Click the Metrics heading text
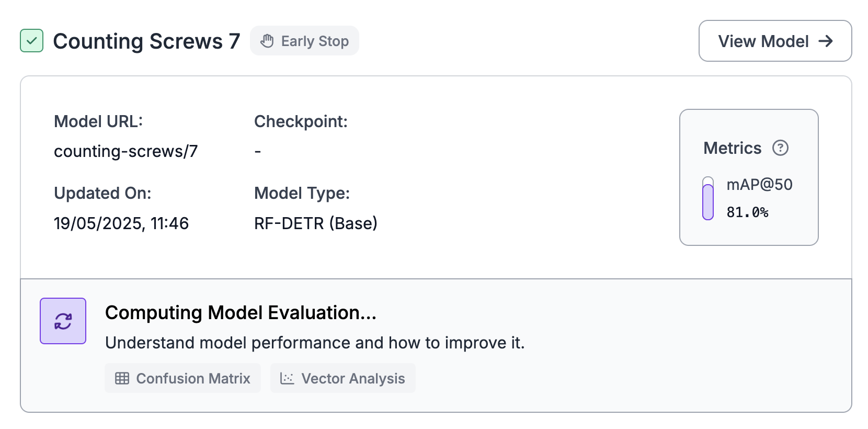Image resolution: width=868 pixels, height=429 pixels. pyautogui.click(x=732, y=148)
